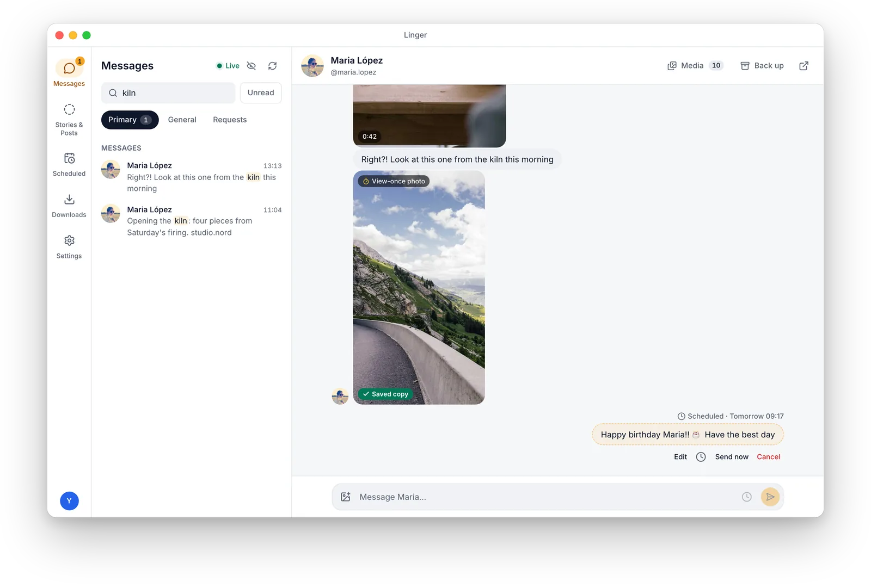Click the Back up button

click(762, 66)
